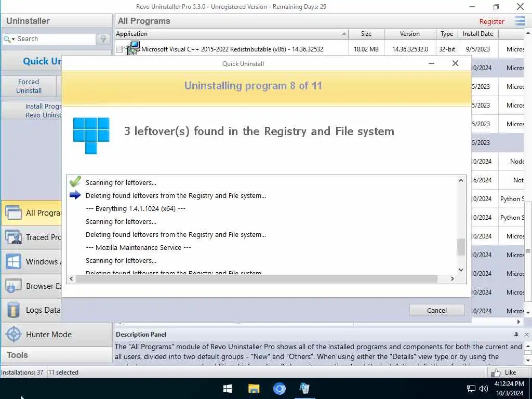Click the log horizontal scroll right arrow
Image resolution: width=532 pixels, height=399 pixels.
(452, 278)
